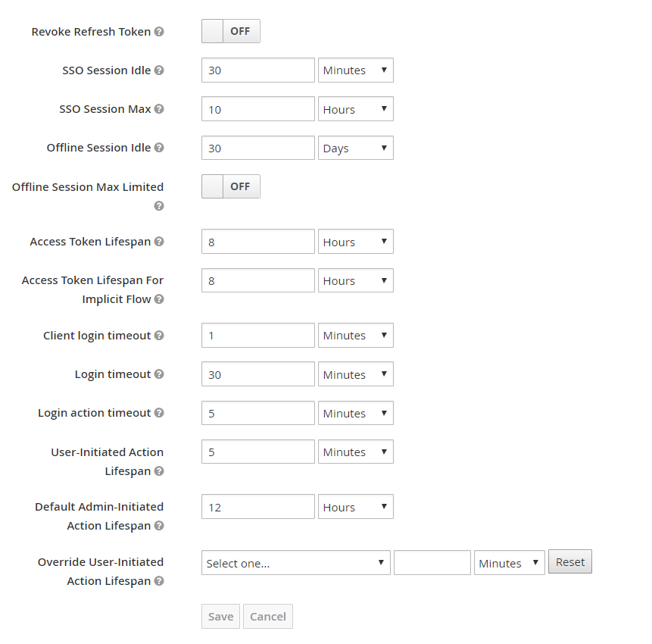Click the Login timeout value field
652x644 pixels.
click(x=257, y=374)
